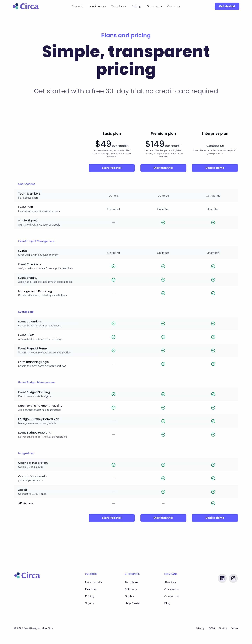Click Enterprise Foreign Currency Conversion checkmark
The width and height of the screenshot is (252, 644).
(x=213, y=421)
